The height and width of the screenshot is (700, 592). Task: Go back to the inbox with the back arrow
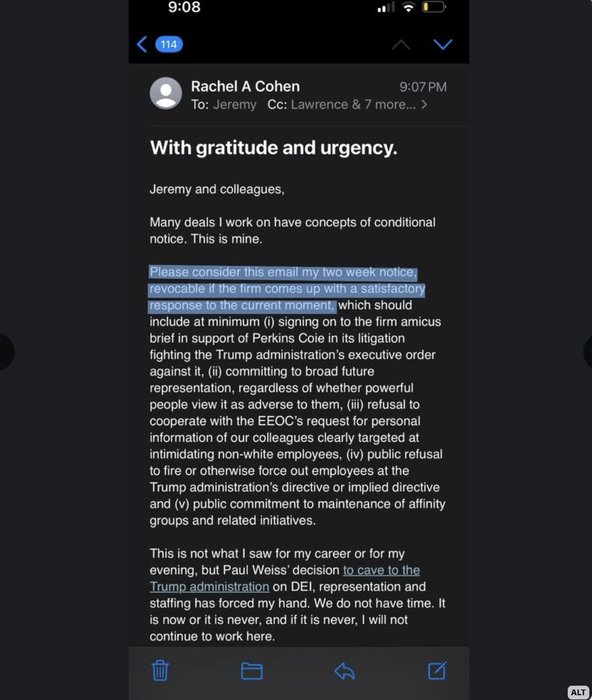[142, 44]
